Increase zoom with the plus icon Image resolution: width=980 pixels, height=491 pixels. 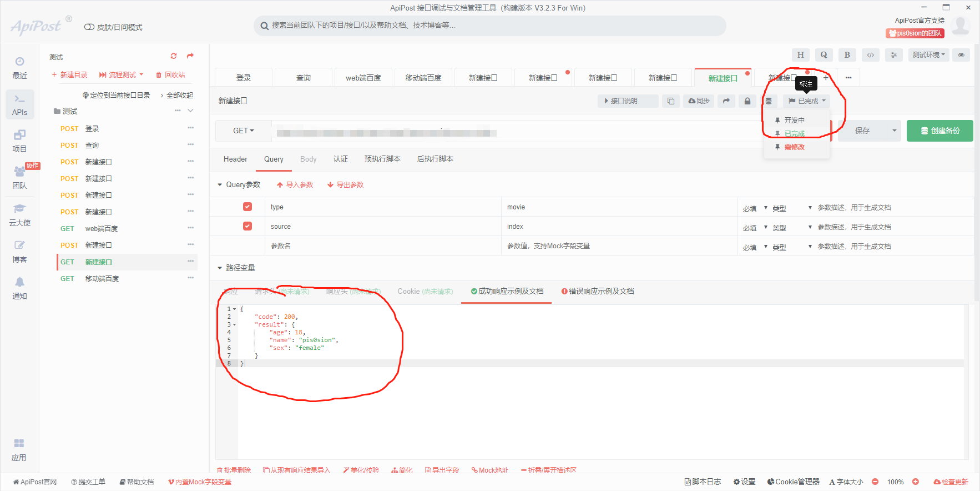(x=916, y=482)
